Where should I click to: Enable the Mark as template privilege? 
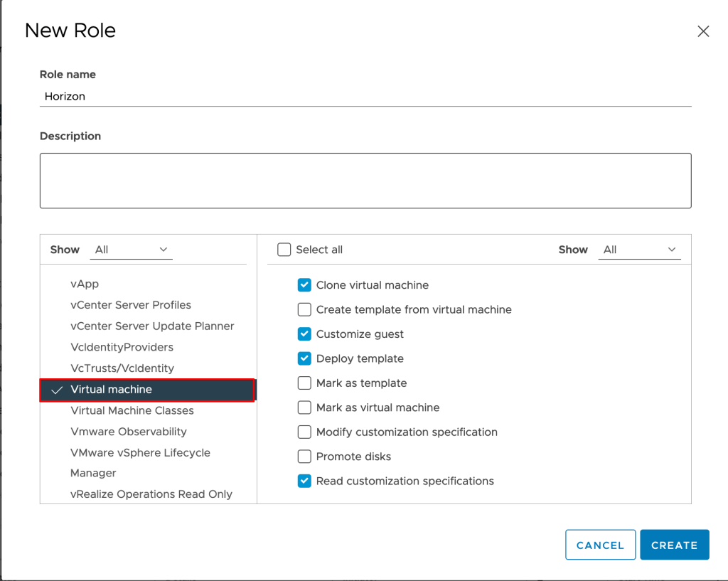pos(304,383)
